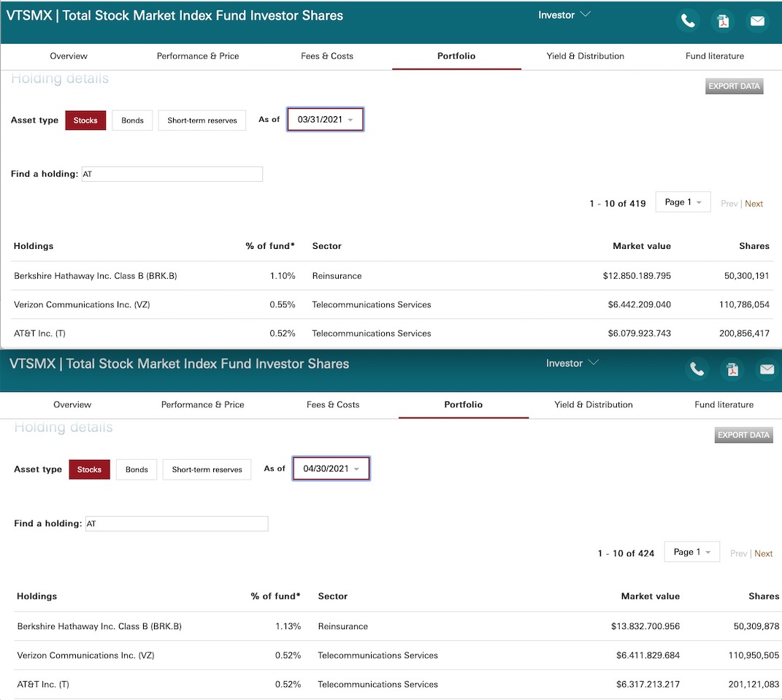
Task: Click EXPORT DATA button in the top panel
Action: (734, 85)
